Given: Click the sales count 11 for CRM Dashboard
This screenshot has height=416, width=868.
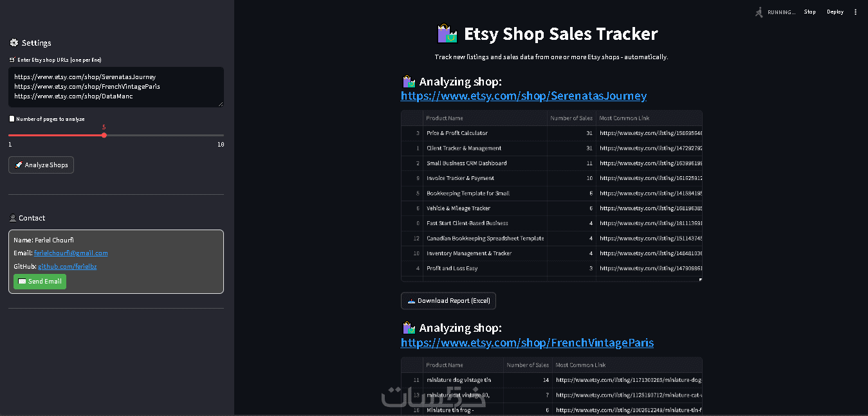Looking at the screenshot, I should click(571, 163).
